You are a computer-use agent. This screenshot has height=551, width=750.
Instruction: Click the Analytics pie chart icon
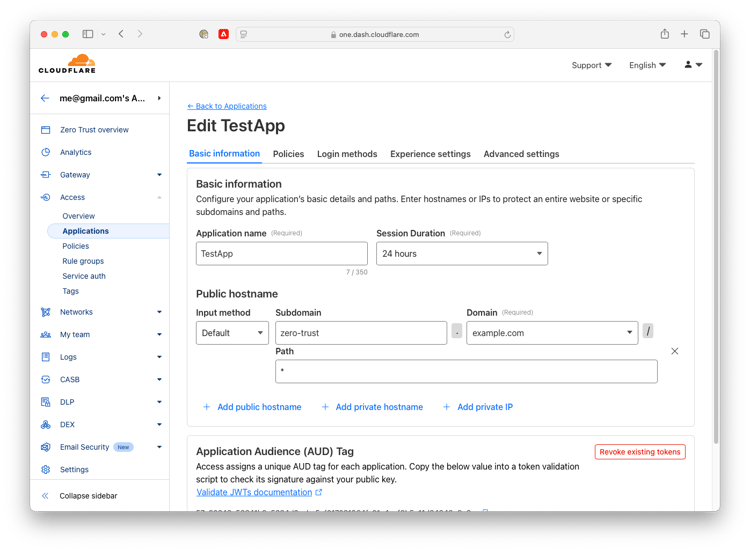point(45,152)
